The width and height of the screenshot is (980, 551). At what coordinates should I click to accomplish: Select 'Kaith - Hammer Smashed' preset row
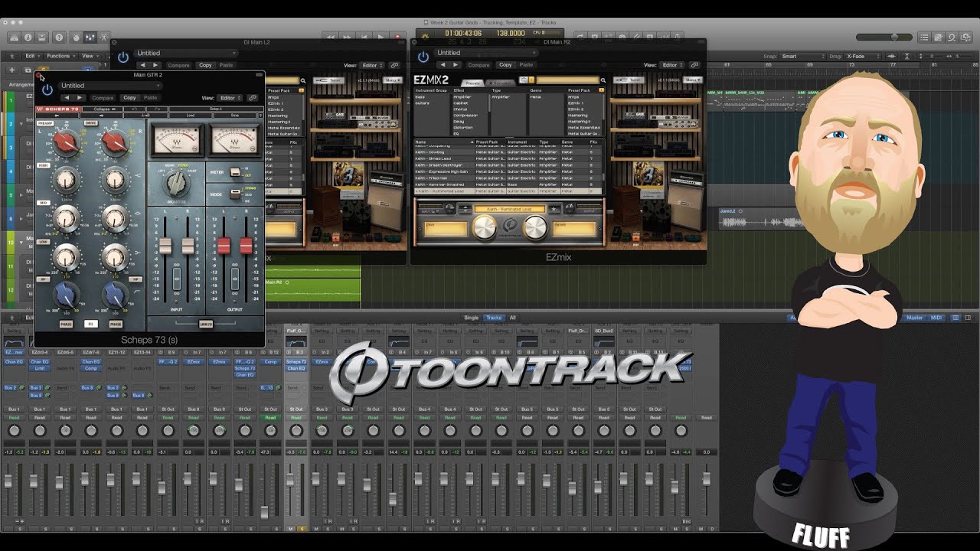click(x=508, y=184)
